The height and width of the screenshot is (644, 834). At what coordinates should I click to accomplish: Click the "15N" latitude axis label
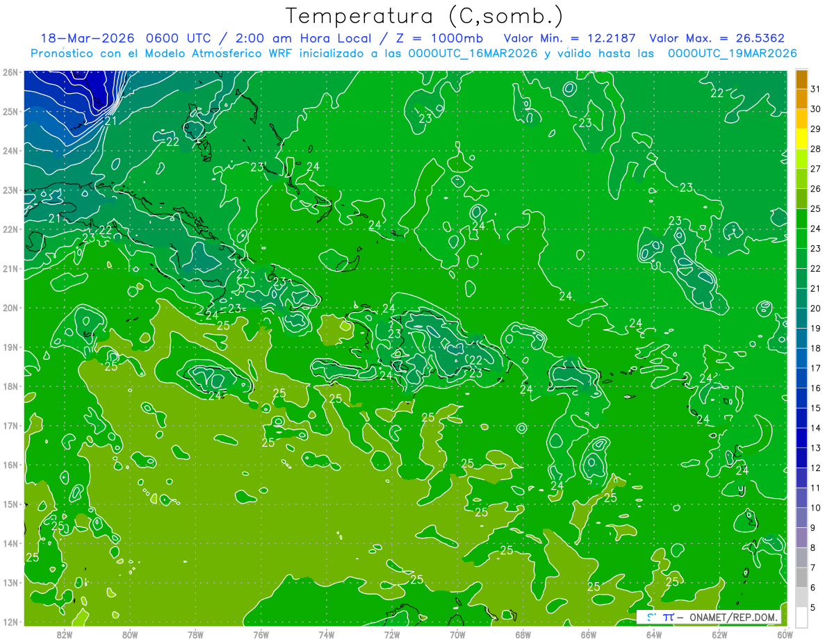pyautogui.click(x=10, y=504)
